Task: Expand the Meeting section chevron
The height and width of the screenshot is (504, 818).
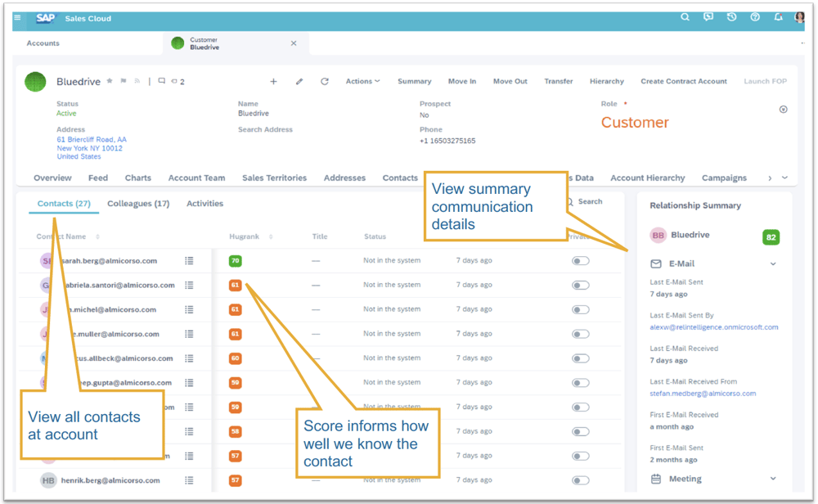Action: [x=773, y=479]
